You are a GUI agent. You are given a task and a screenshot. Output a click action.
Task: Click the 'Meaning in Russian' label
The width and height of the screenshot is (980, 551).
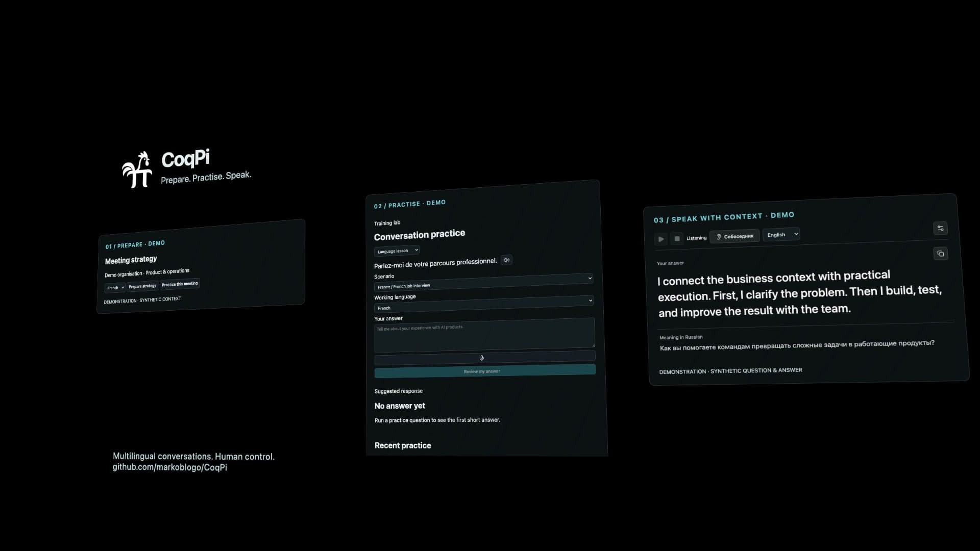coord(681,337)
